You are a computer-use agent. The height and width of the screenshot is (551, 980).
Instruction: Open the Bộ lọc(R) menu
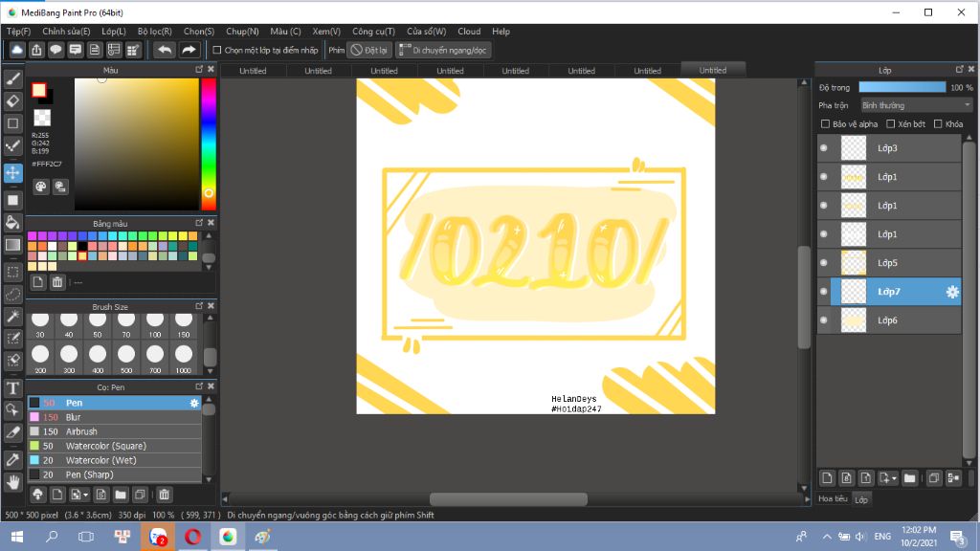pyautogui.click(x=155, y=32)
